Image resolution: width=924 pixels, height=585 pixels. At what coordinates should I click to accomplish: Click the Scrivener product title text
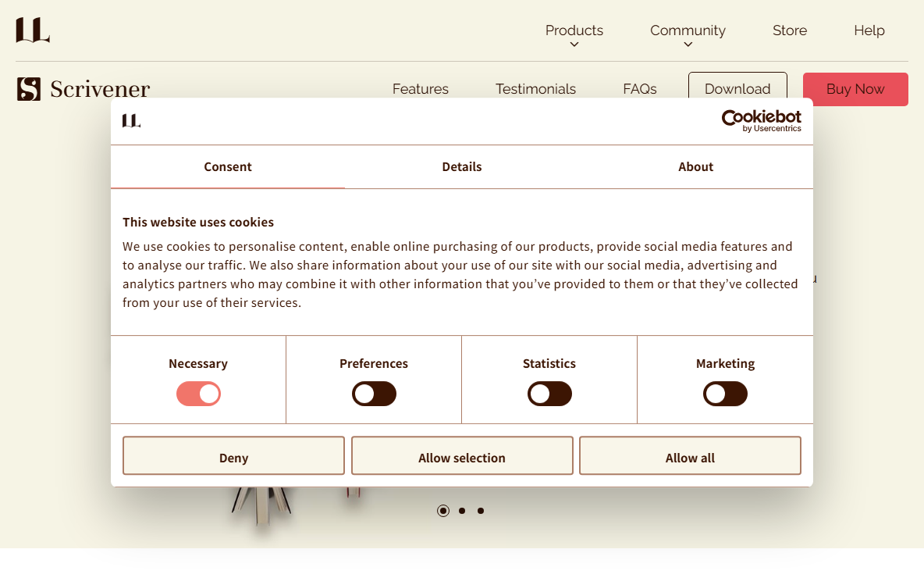100,89
